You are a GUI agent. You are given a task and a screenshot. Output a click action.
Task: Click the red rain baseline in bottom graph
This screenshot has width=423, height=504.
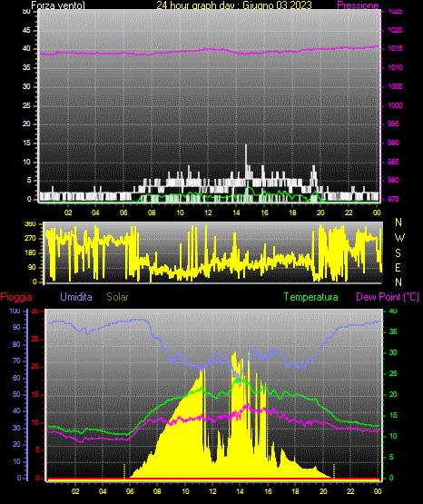click(213, 479)
